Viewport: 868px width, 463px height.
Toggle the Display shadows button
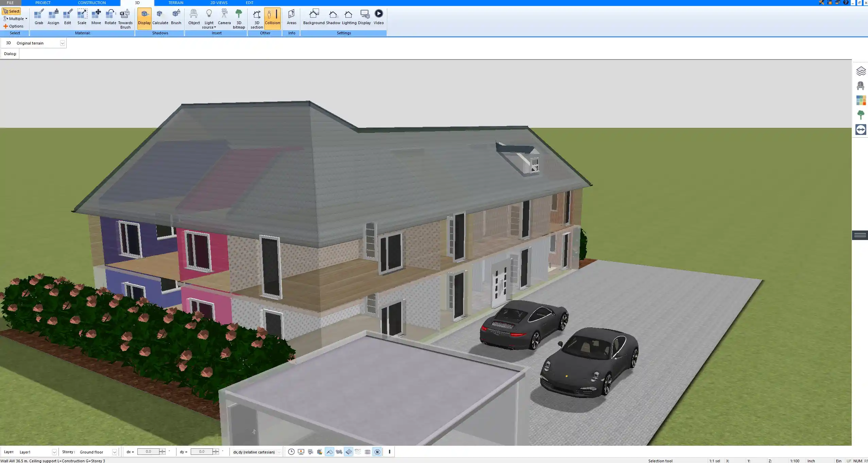click(144, 18)
